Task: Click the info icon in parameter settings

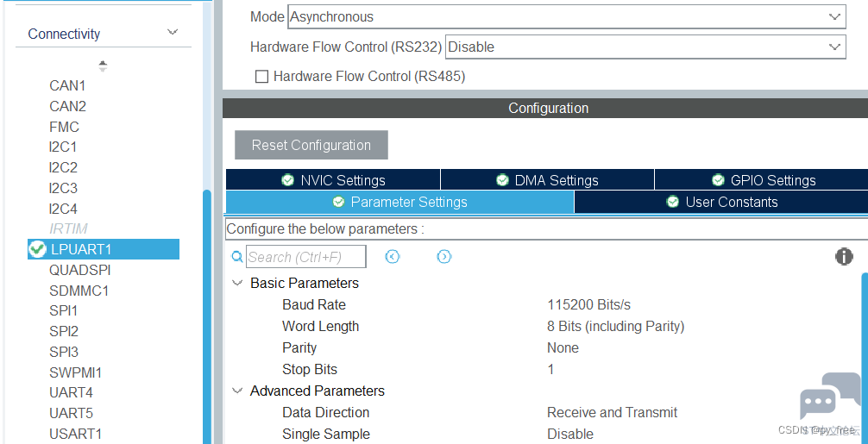Action: tap(844, 256)
